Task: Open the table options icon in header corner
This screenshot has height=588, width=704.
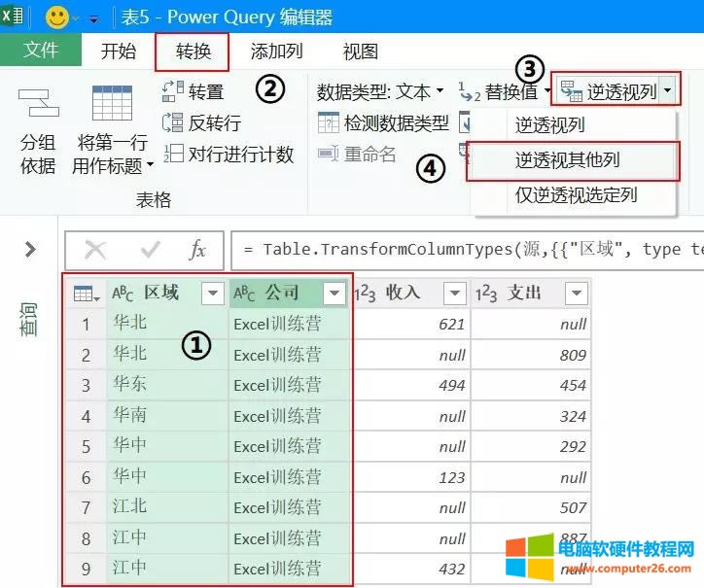Action: (x=87, y=294)
